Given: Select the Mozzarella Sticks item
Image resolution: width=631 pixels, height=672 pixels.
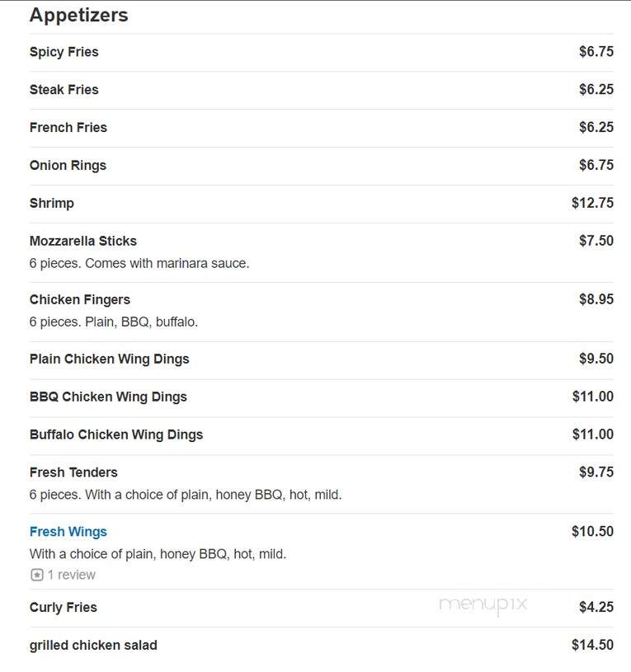Looking at the screenshot, I should [x=83, y=241].
